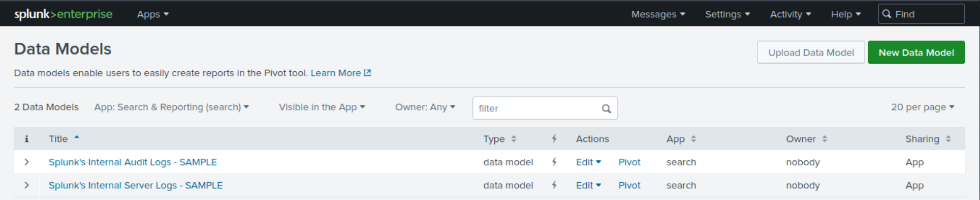This screenshot has height=200, width=980.
Task: Click 'search' app value in Server Logs row
Action: click(x=681, y=185)
